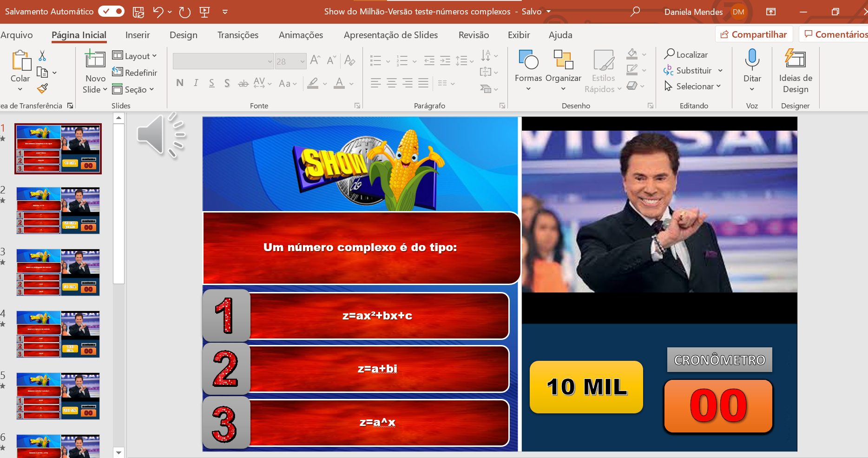This screenshot has height=458, width=868.
Task: Toggle bold (N) formatting
Action: (180, 83)
